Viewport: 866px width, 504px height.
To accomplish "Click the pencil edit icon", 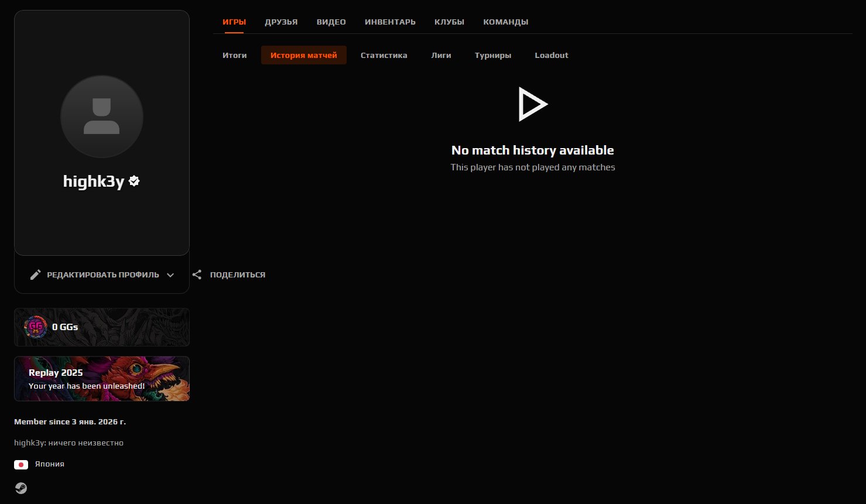I will point(36,275).
